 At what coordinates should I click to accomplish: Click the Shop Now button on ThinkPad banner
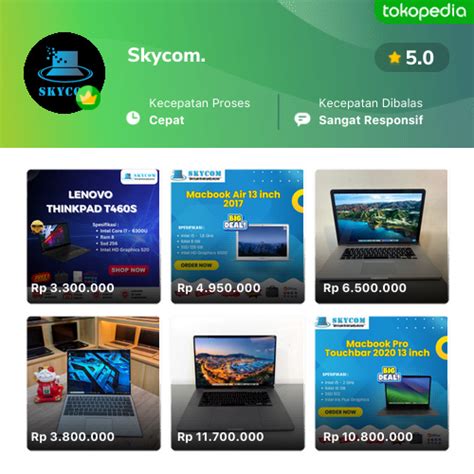click(128, 270)
